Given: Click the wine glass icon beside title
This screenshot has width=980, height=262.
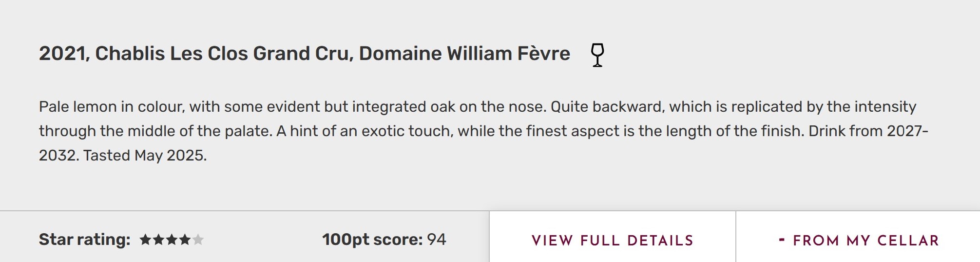Looking at the screenshot, I should click(x=597, y=54).
